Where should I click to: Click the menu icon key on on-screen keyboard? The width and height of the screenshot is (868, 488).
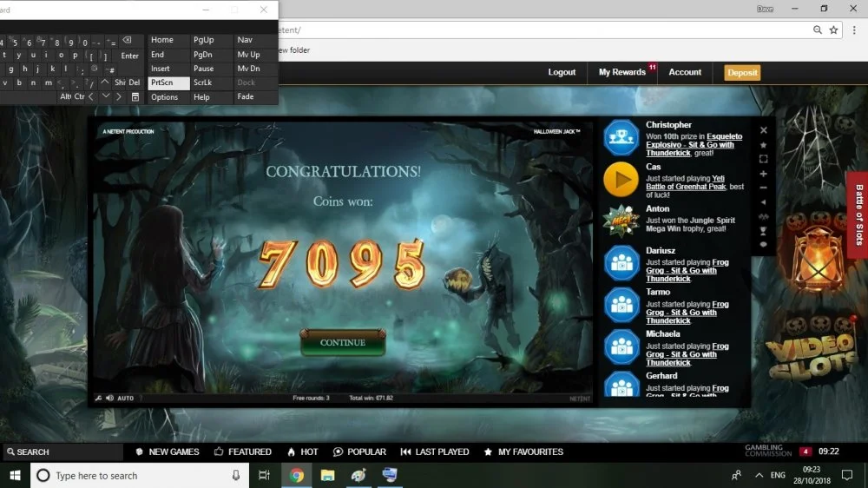(x=135, y=97)
